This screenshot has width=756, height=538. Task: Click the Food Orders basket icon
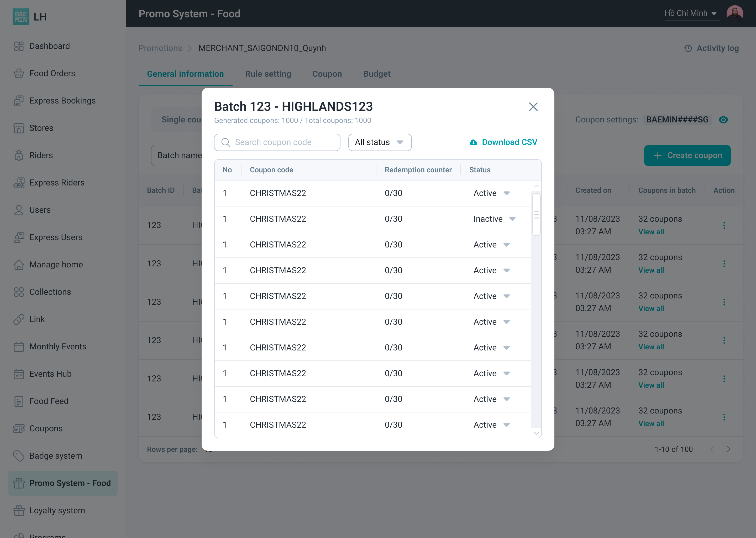(19, 73)
